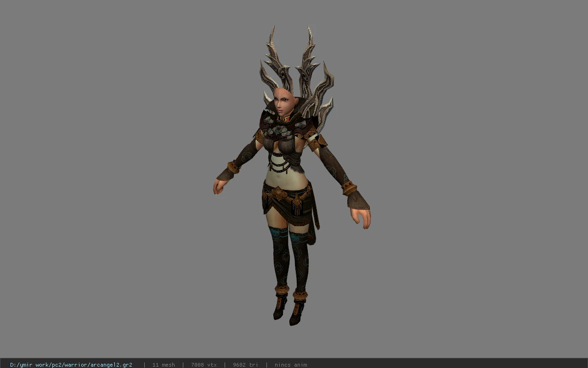Click the '9682 tri' triangle count
Viewport: 588px width, 368px height.
(x=245, y=365)
